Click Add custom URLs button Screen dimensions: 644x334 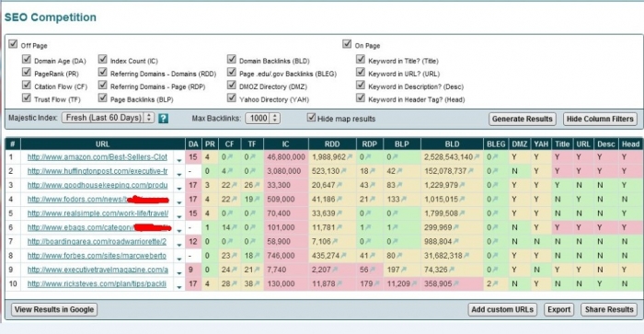[x=502, y=309]
